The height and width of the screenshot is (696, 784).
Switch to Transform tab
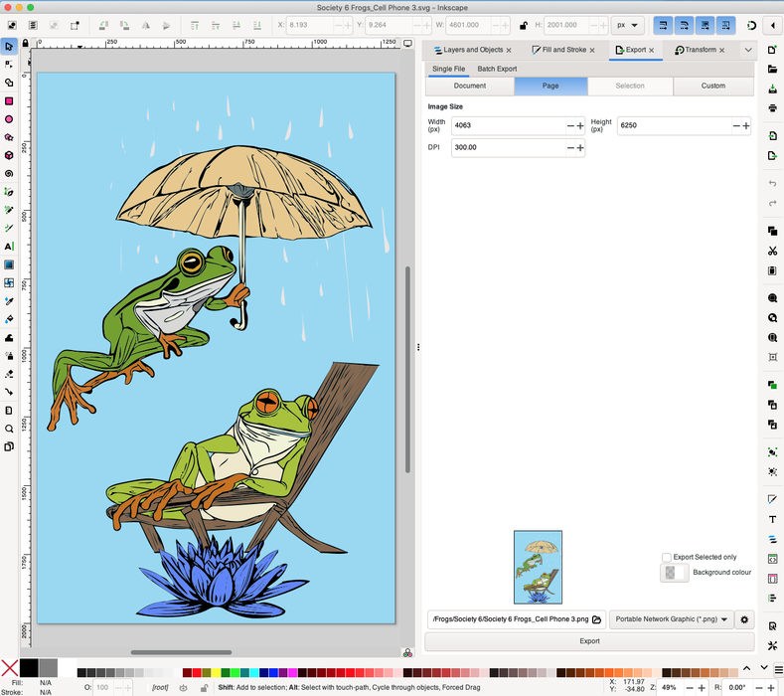(x=696, y=50)
